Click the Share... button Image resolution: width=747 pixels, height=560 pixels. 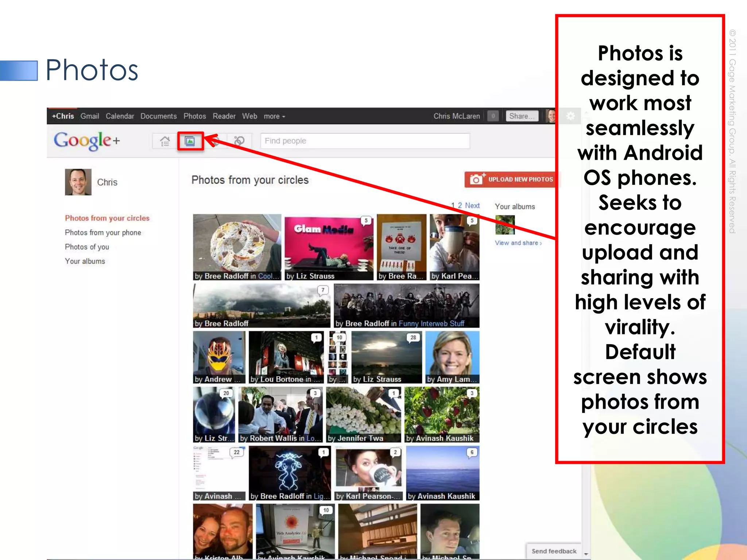tap(522, 116)
